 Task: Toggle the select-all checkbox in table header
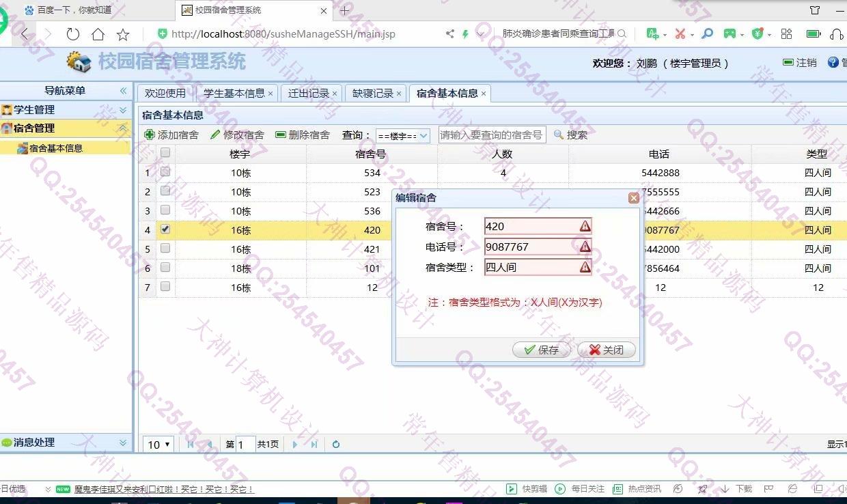[x=165, y=153]
